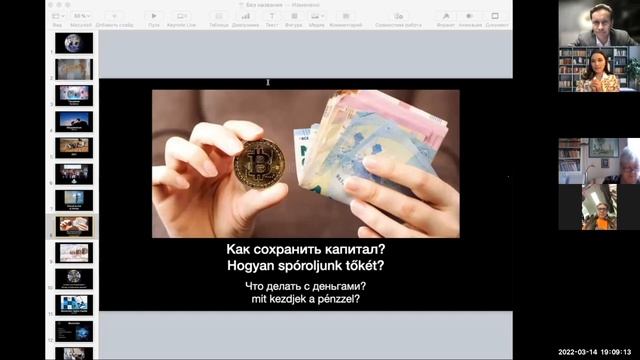This screenshot has height=360, width=640.
Task: Click the text "Что делать с деньгами?"
Action: tap(306, 286)
